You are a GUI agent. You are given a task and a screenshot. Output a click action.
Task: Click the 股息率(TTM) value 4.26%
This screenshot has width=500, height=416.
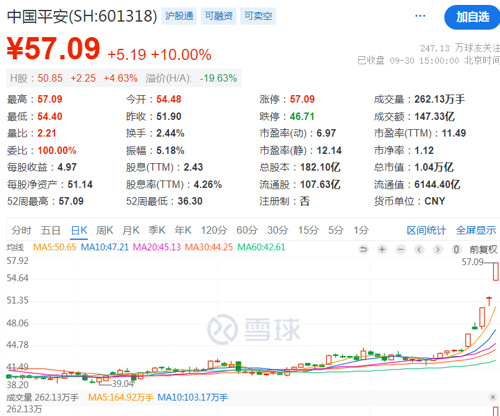click(208, 184)
